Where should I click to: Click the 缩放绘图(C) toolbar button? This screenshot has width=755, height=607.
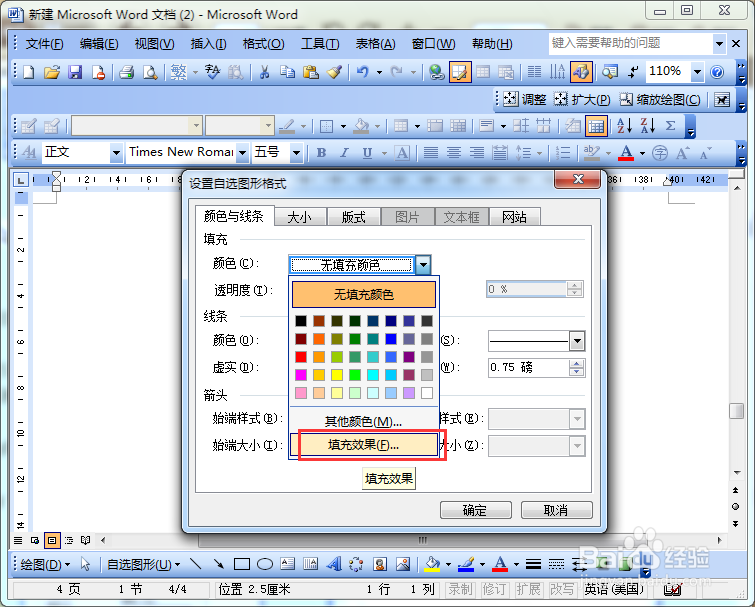(x=660, y=100)
